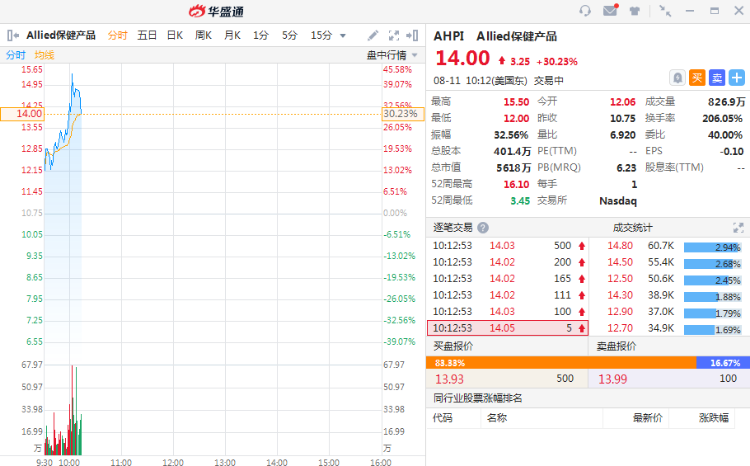
Task: Switch to 1分 chart tab
Action: (x=261, y=35)
